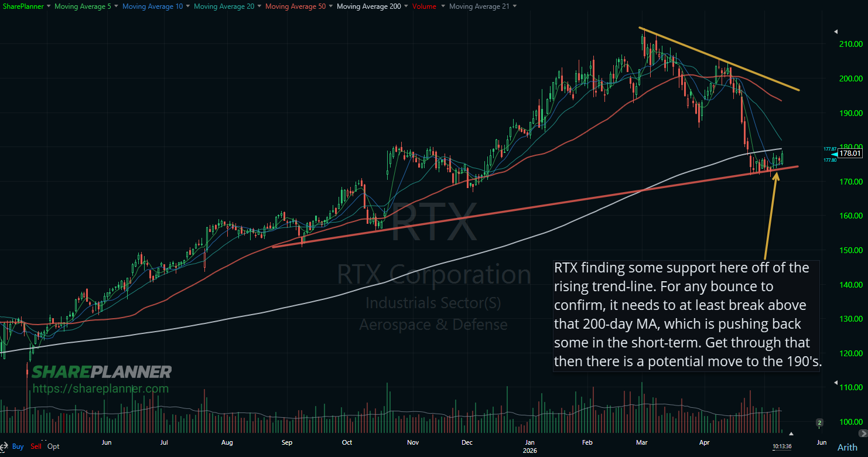Click the 200.00 price axis label
Screen dimensions: 868x457
[x=850, y=79]
